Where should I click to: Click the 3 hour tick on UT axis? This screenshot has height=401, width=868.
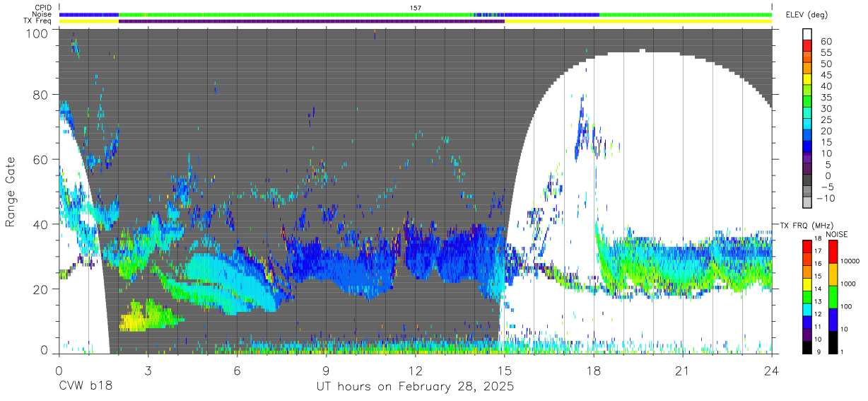(148, 370)
